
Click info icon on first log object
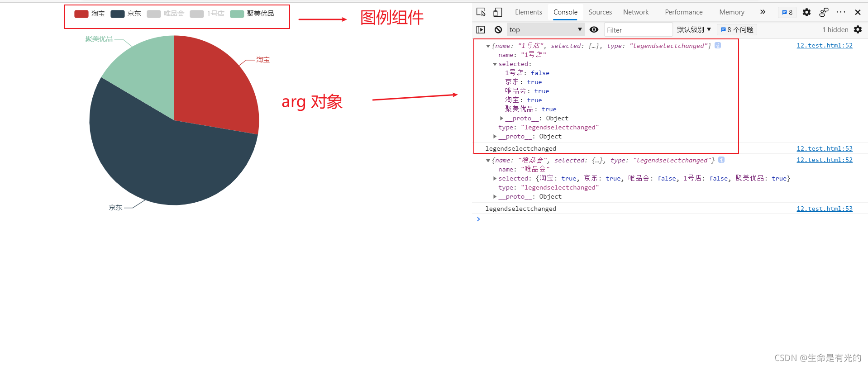point(718,46)
